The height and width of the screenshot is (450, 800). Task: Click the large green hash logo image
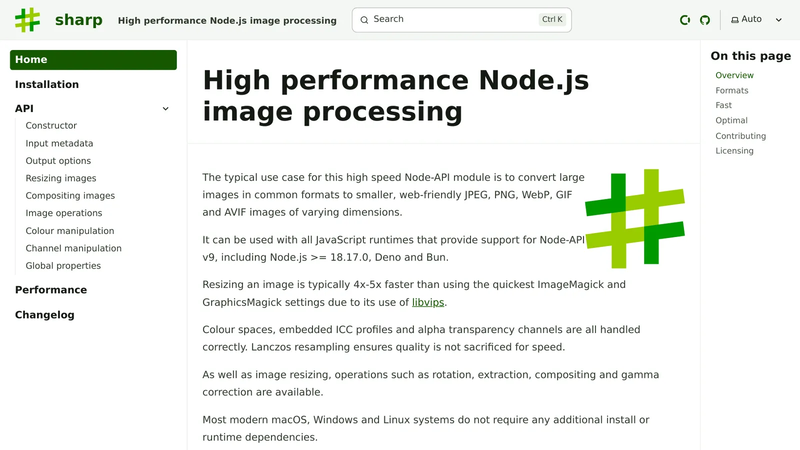(x=635, y=218)
